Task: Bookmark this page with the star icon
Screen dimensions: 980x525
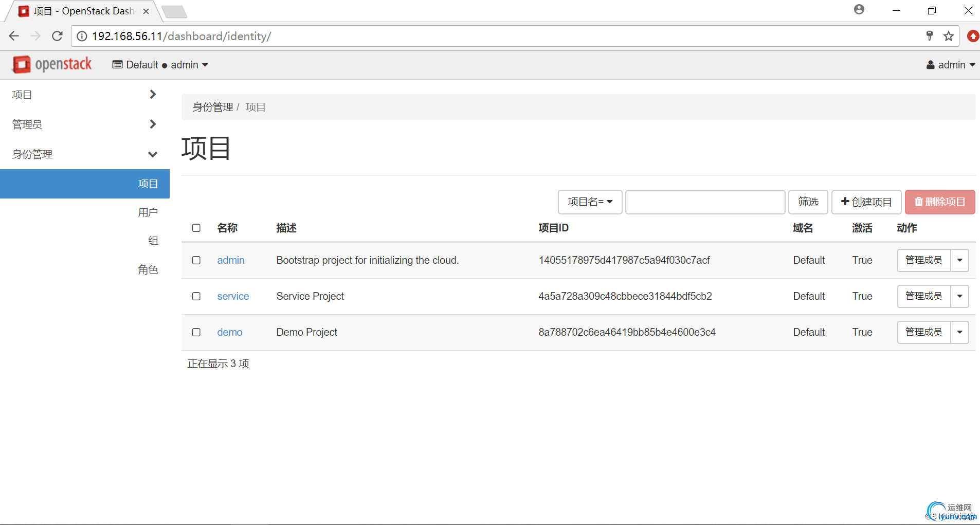Action: (x=949, y=36)
